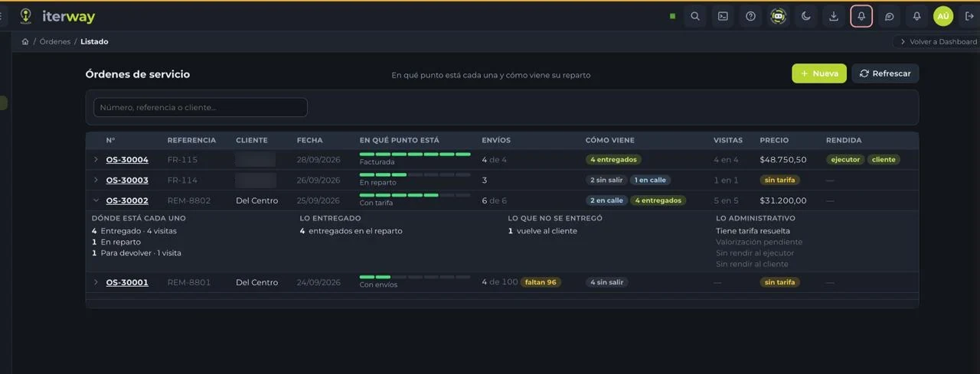Click the Refrescar button
This screenshot has height=374, width=980.
click(x=885, y=73)
